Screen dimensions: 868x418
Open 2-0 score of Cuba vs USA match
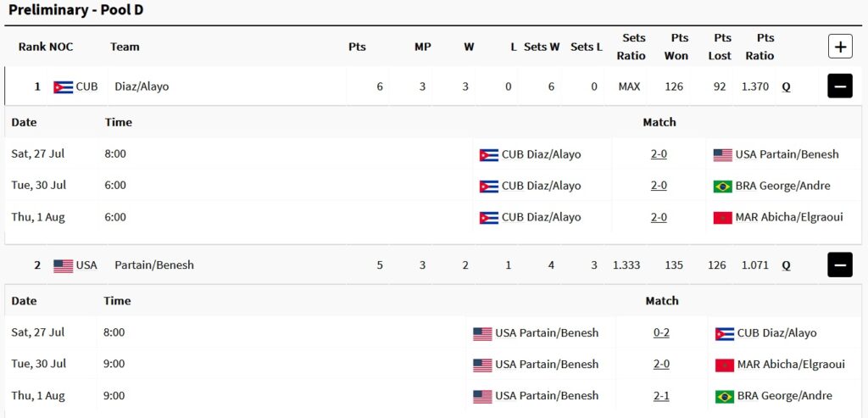coord(659,154)
